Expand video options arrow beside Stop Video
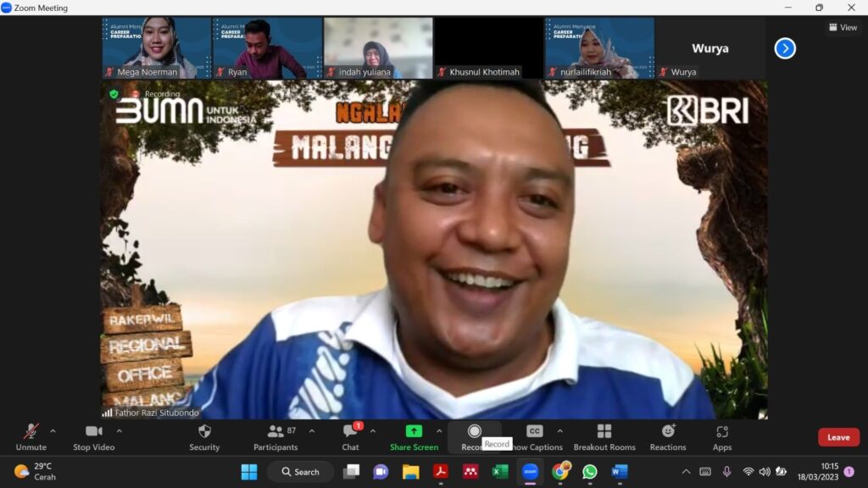 [119, 431]
